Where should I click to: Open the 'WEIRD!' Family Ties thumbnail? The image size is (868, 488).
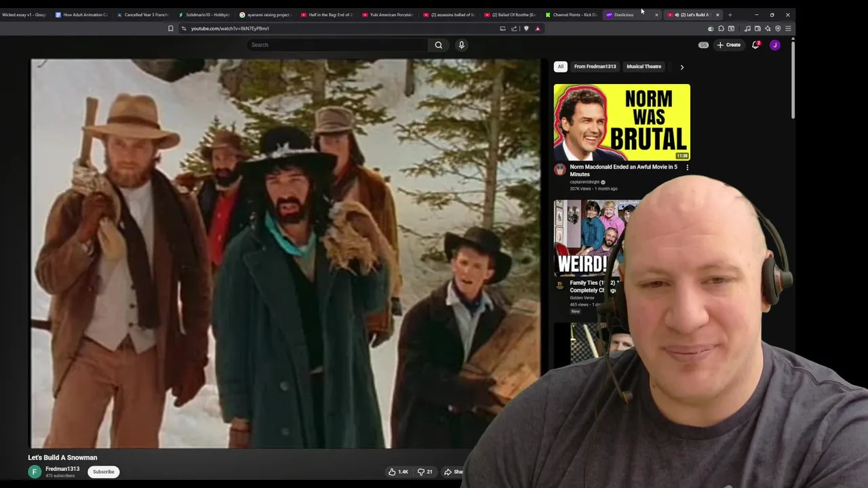(x=590, y=237)
